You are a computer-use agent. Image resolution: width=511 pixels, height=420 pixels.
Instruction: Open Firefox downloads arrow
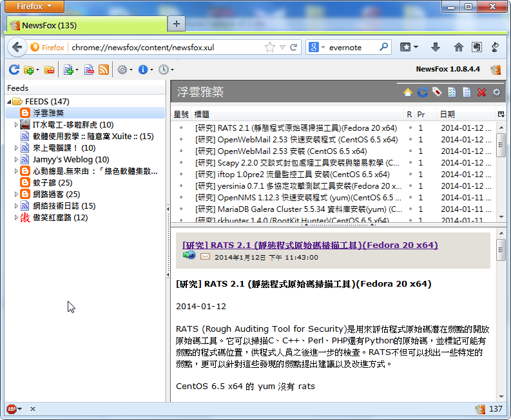[436, 47]
